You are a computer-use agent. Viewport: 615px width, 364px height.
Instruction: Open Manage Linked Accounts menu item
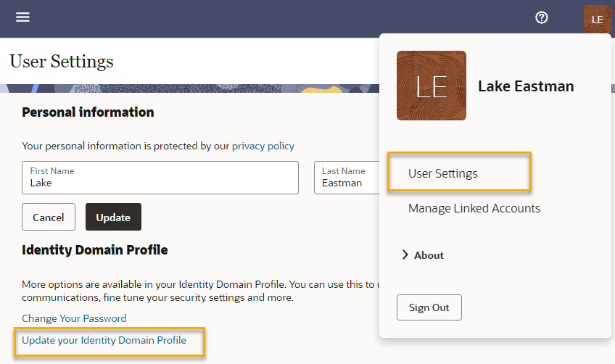click(474, 208)
